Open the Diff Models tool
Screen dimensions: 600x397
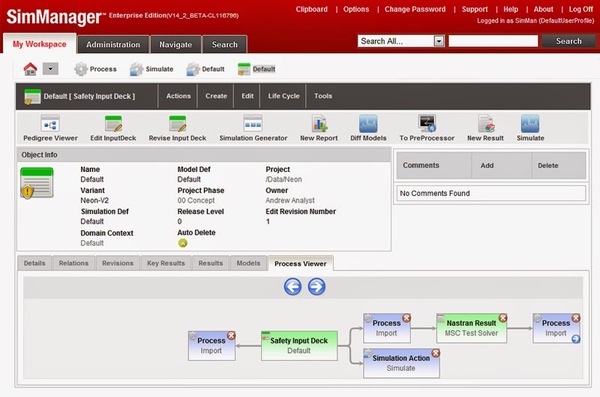coord(368,124)
